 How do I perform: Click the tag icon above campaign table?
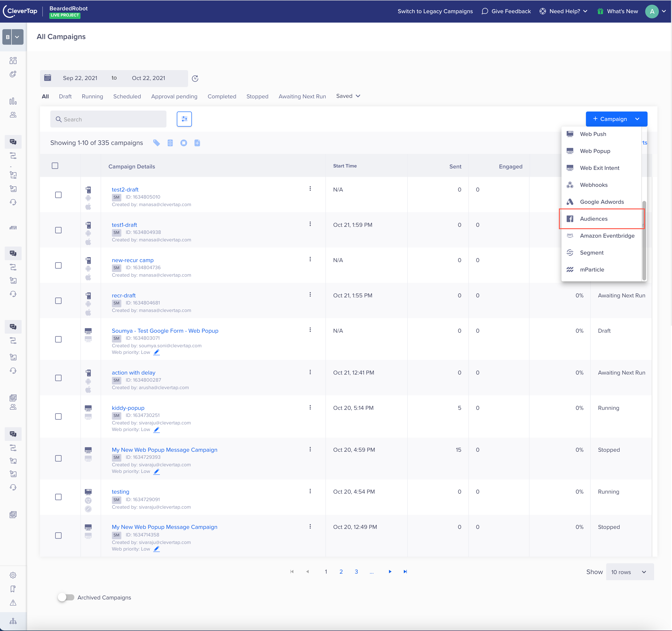point(156,143)
